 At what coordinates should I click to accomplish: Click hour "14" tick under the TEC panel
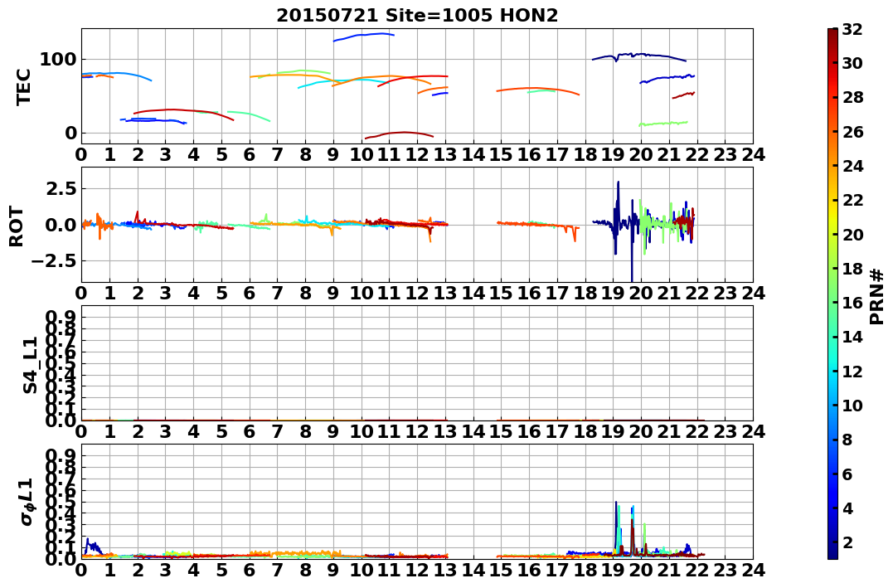[x=473, y=154]
